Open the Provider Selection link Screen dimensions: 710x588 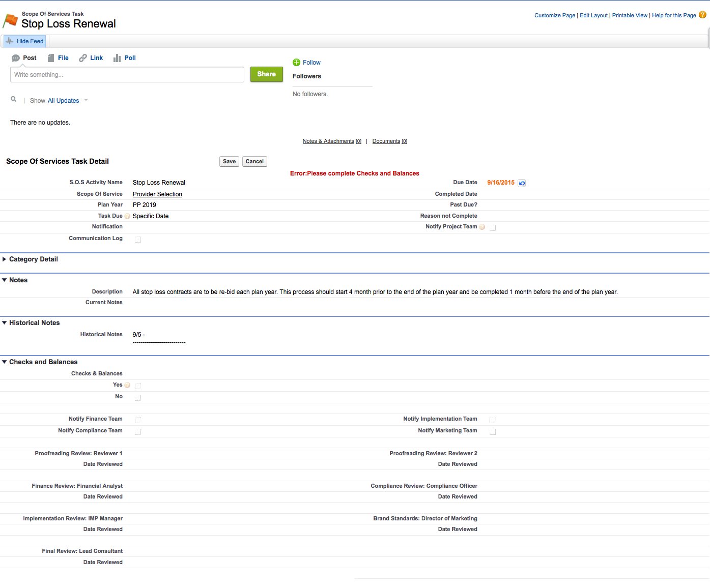(157, 194)
